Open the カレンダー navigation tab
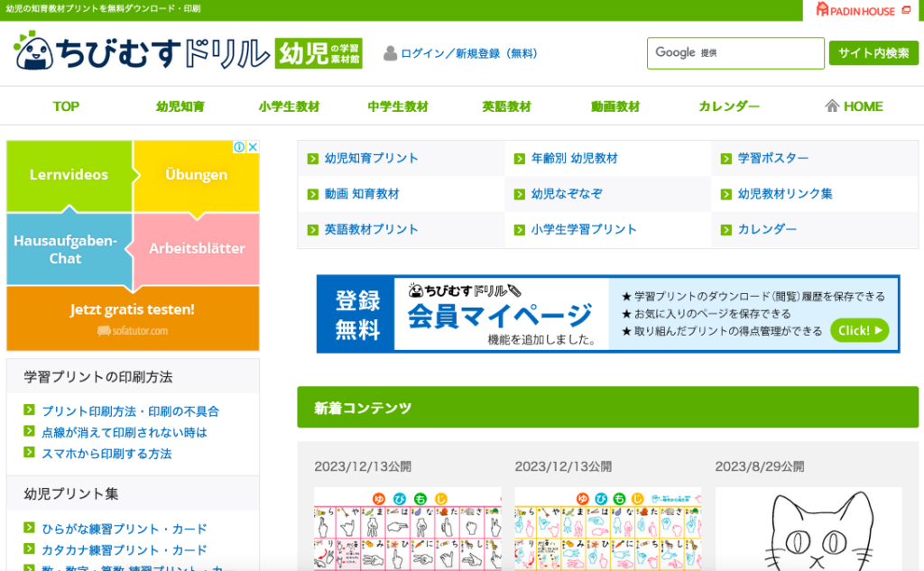 pyautogui.click(x=729, y=106)
